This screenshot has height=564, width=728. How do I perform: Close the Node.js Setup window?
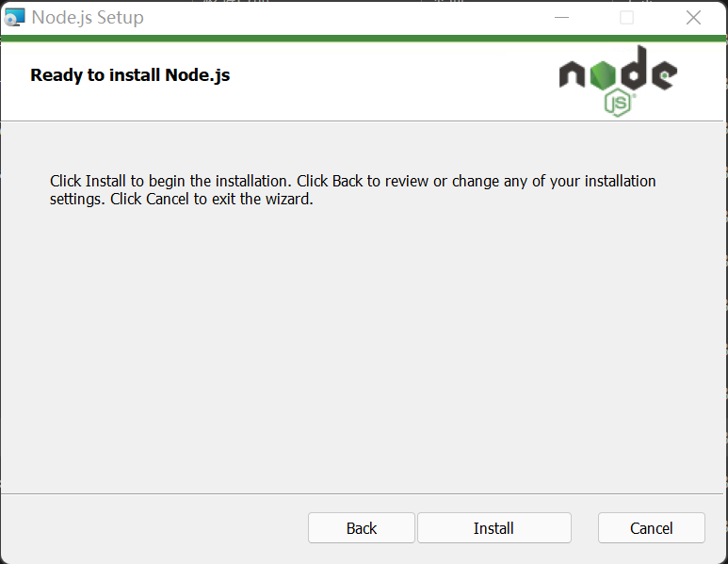694,18
